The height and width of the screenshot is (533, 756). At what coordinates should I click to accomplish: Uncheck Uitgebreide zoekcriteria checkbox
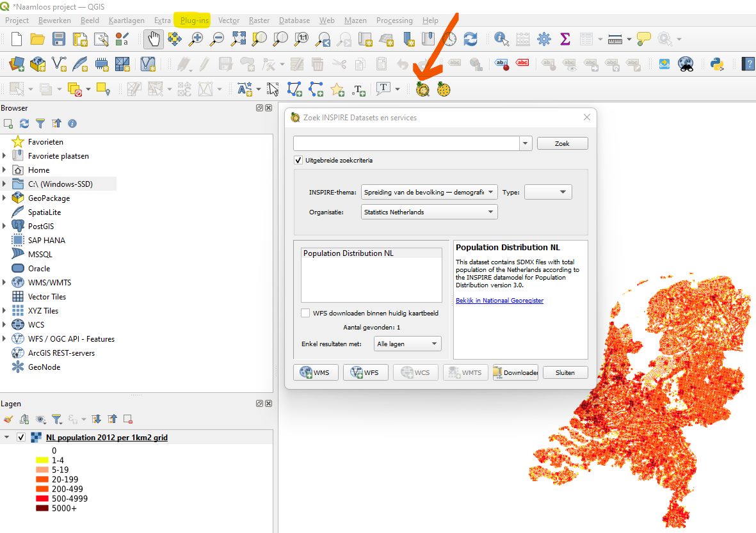pos(298,161)
